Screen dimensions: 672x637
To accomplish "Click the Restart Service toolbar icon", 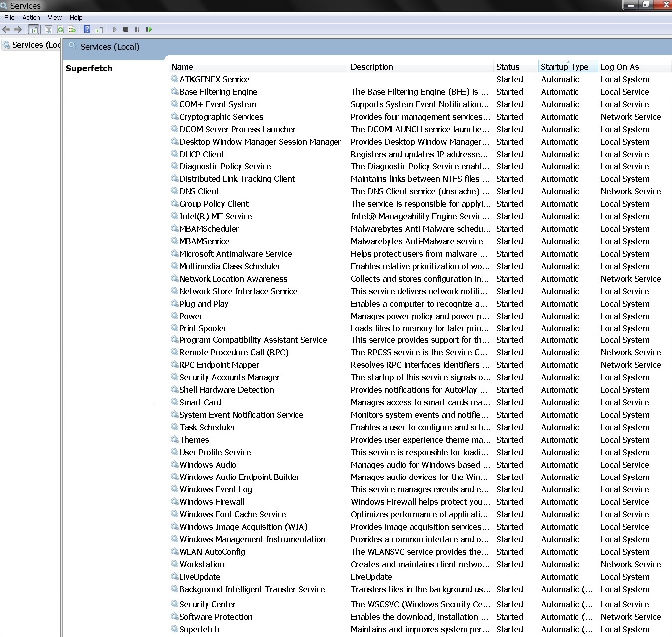I will coord(149,29).
